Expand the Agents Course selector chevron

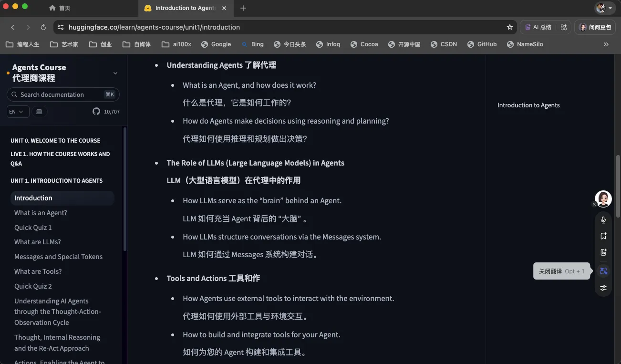point(115,73)
